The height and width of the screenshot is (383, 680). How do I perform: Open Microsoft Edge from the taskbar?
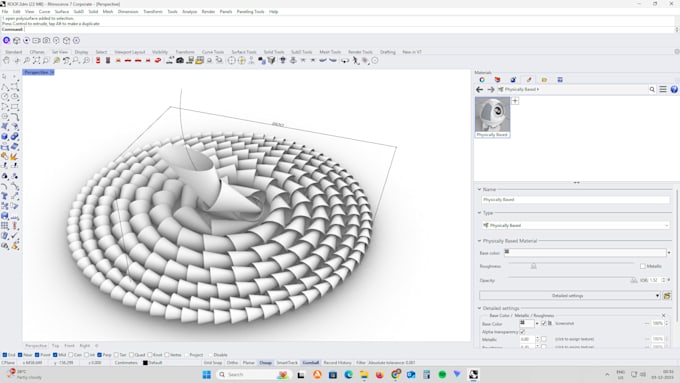pyautogui.click(x=348, y=374)
